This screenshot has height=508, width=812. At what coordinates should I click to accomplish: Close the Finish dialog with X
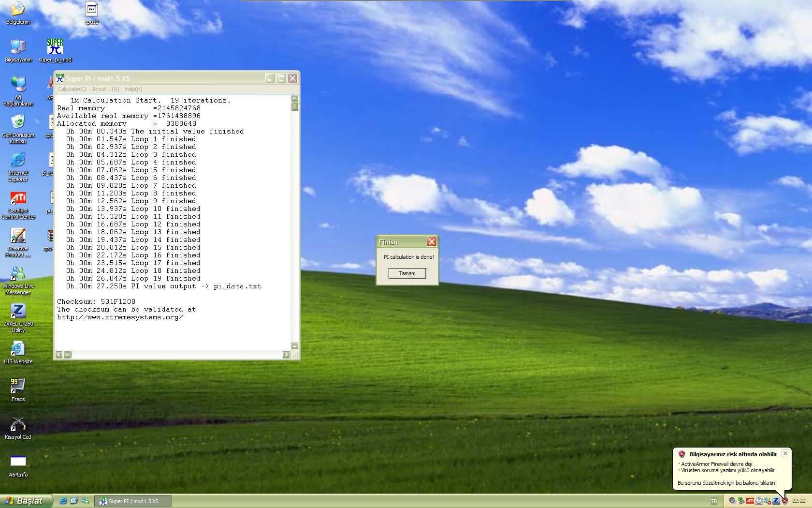pyautogui.click(x=432, y=241)
